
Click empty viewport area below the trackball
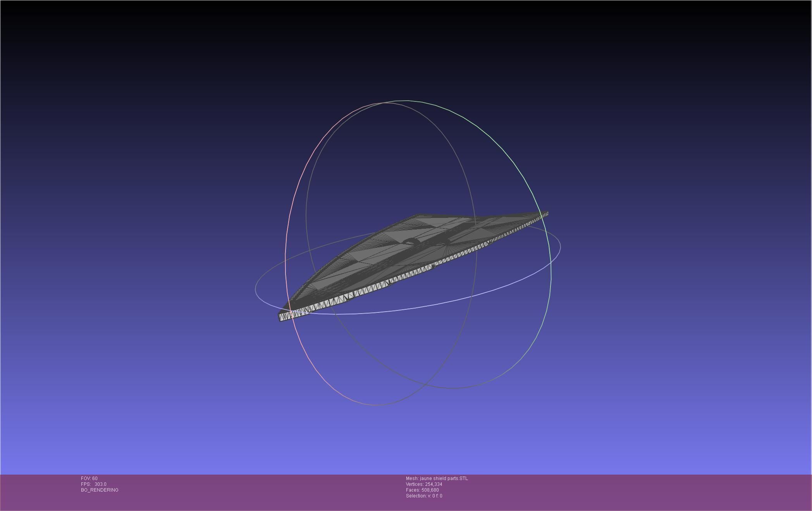[x=406, y=441]
